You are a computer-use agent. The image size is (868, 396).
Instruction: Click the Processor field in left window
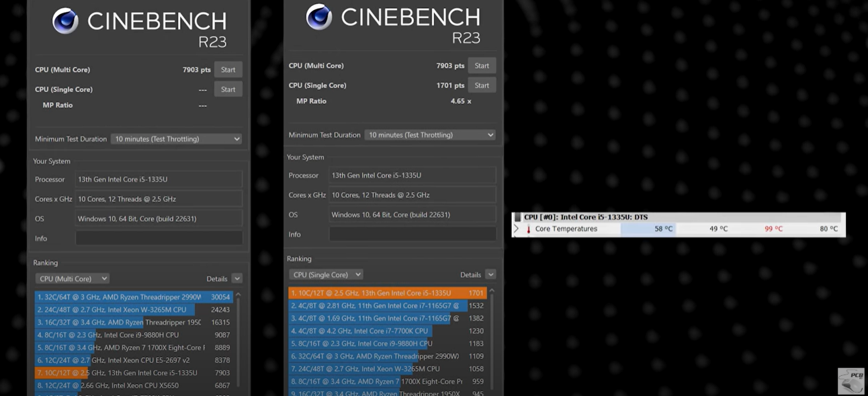(x=159, y=180)
